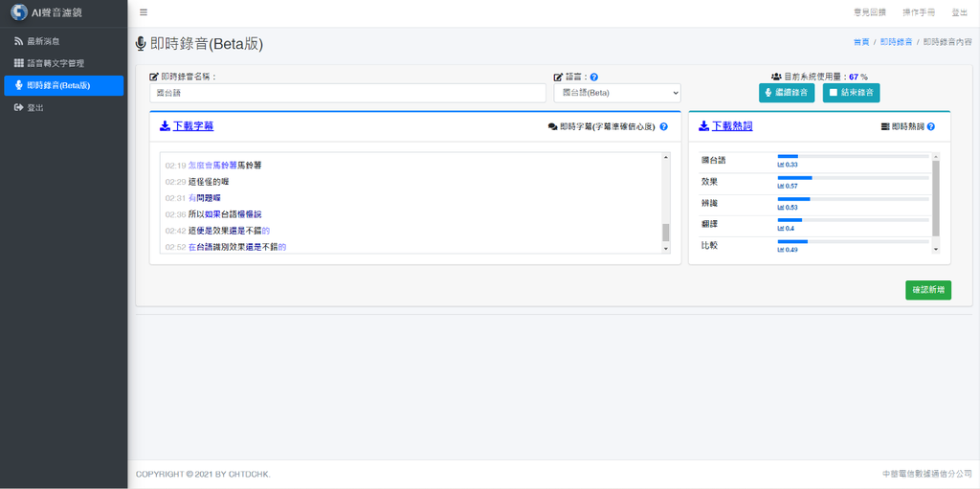Click the 比較 hot word progress bar

[x=853, y=241]
